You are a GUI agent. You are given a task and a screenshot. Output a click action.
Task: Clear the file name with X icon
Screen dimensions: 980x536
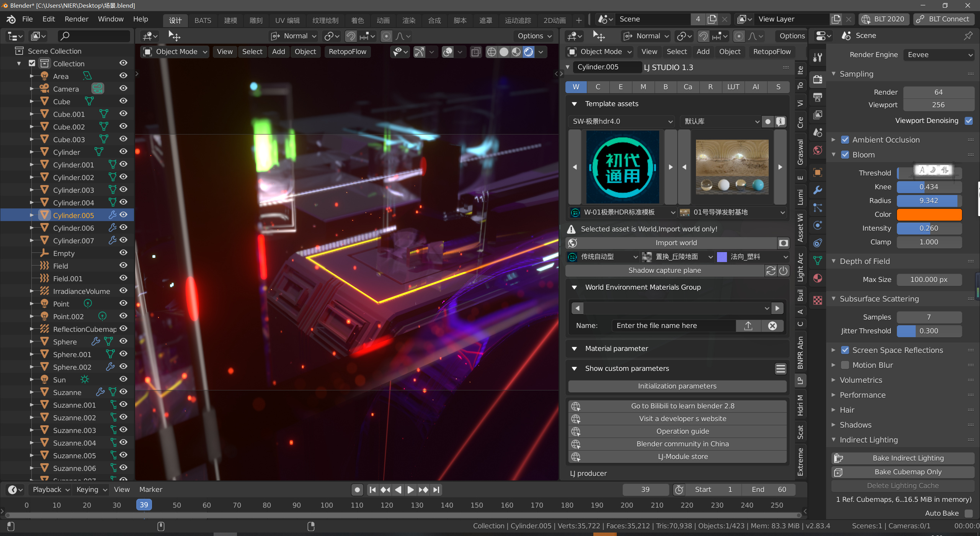click(773, 326)
